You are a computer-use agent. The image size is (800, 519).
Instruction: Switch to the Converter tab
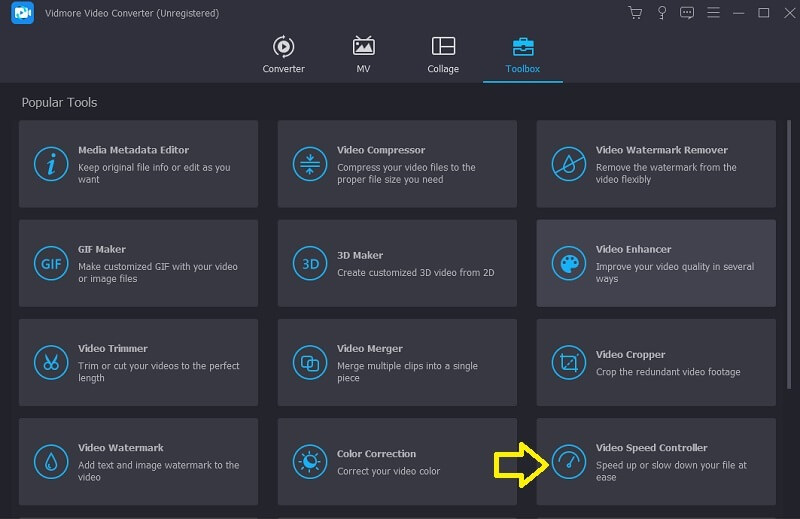click(283, 55)
